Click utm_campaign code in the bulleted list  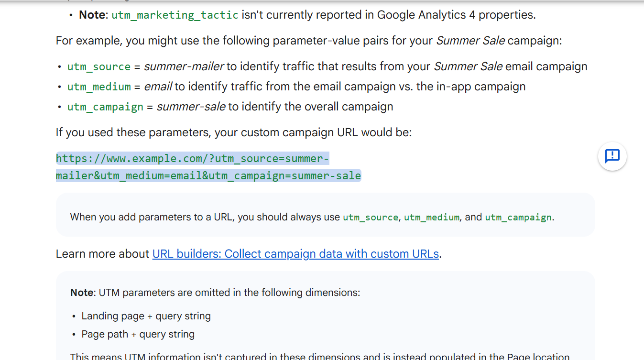[x=105, y=107]
